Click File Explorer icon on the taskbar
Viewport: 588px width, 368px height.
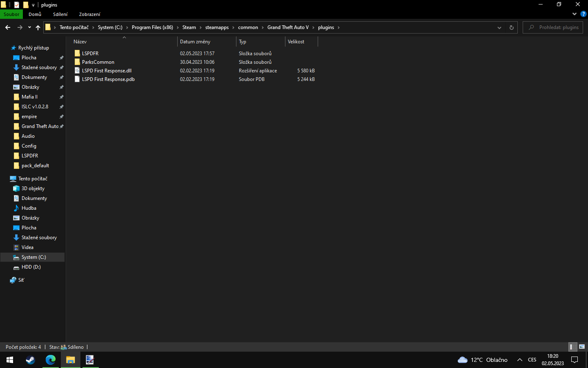(x=71, y=360)
